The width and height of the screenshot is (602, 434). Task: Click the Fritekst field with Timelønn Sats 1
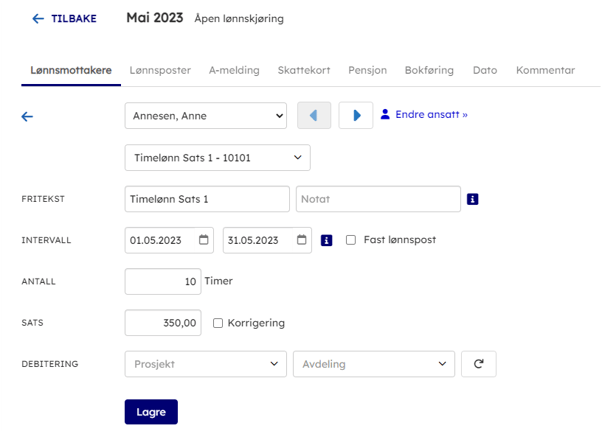[x=207, y=199]
